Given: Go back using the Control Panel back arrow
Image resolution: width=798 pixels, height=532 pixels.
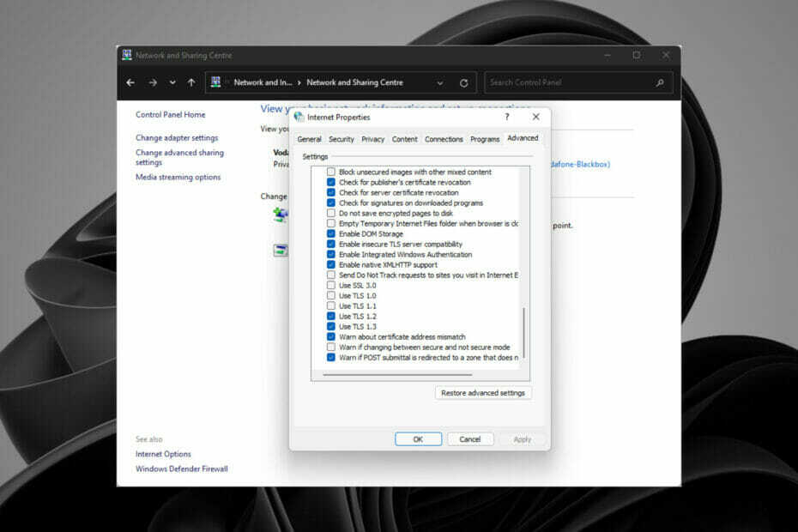Looking at the screenshot, I should tap(130, 82).
